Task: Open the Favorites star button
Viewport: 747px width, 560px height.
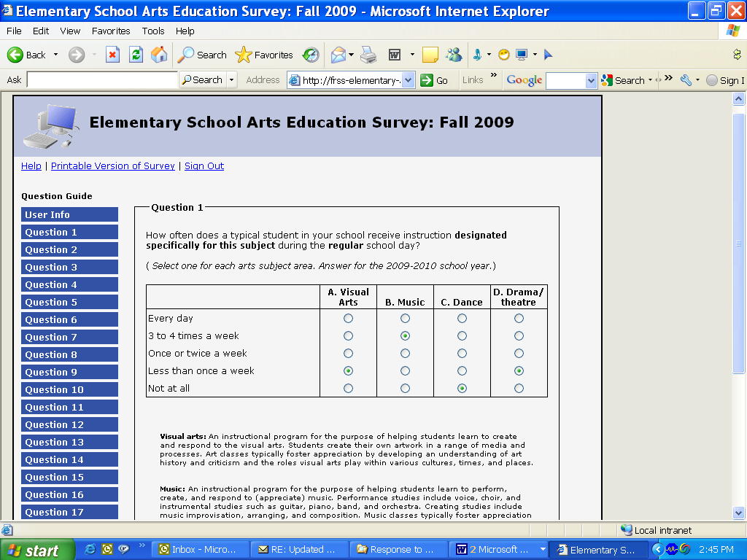Action: click(264, 55)
